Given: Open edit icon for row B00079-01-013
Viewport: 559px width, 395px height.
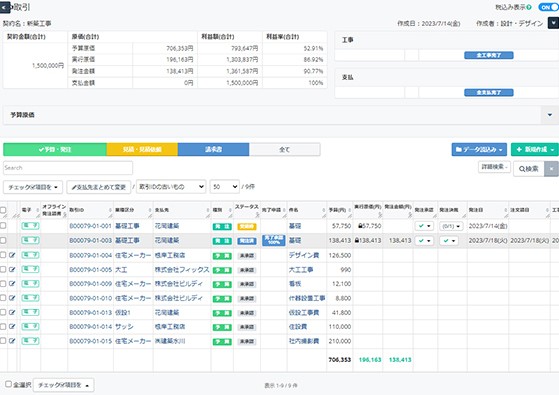Looking at the screenshot, I should (x=12, y=312).
